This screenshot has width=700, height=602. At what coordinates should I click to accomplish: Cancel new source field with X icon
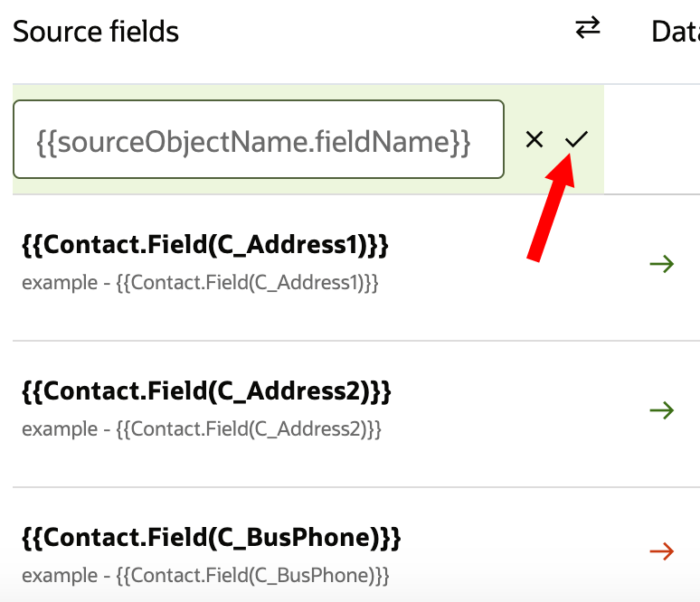(x=534, y=139)
